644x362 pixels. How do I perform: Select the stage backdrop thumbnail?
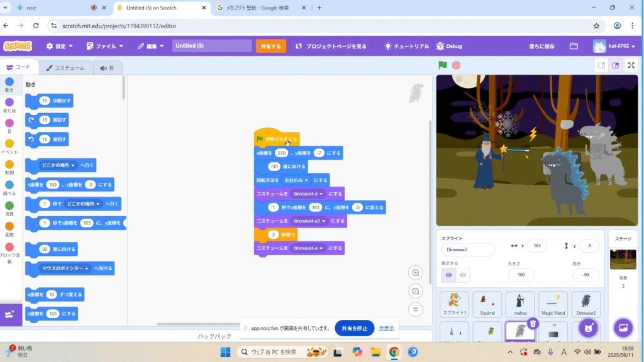click(623, 260)
